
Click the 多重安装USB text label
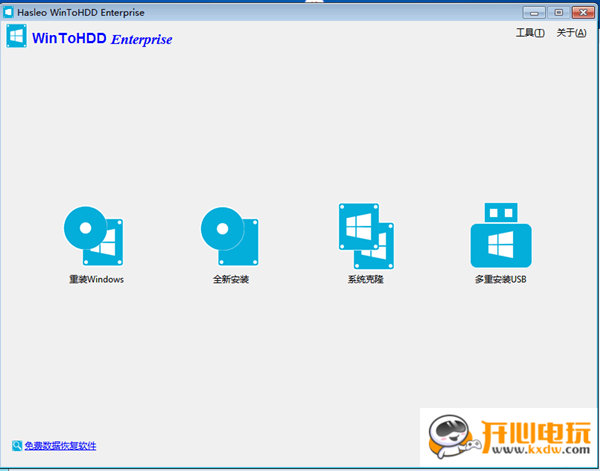pos(501,280)
